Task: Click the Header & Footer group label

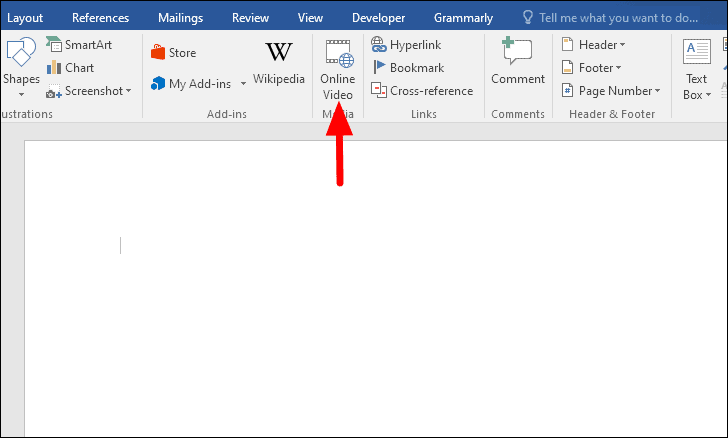Action: (612, 114)
